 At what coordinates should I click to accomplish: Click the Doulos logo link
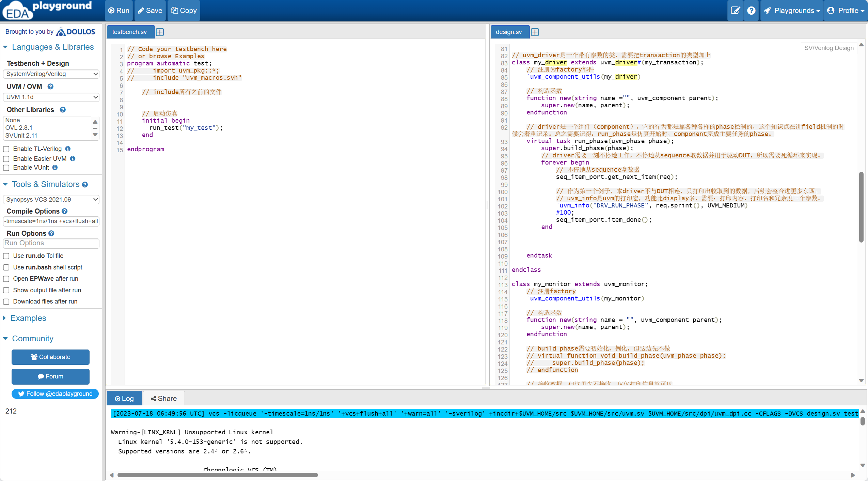[76, 32]
